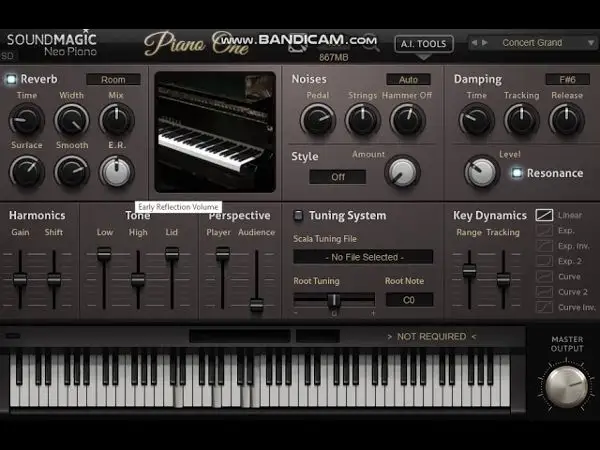Click the E.R. early reflection knob
This screenshot has height=450, width=600.
point(117,171)
